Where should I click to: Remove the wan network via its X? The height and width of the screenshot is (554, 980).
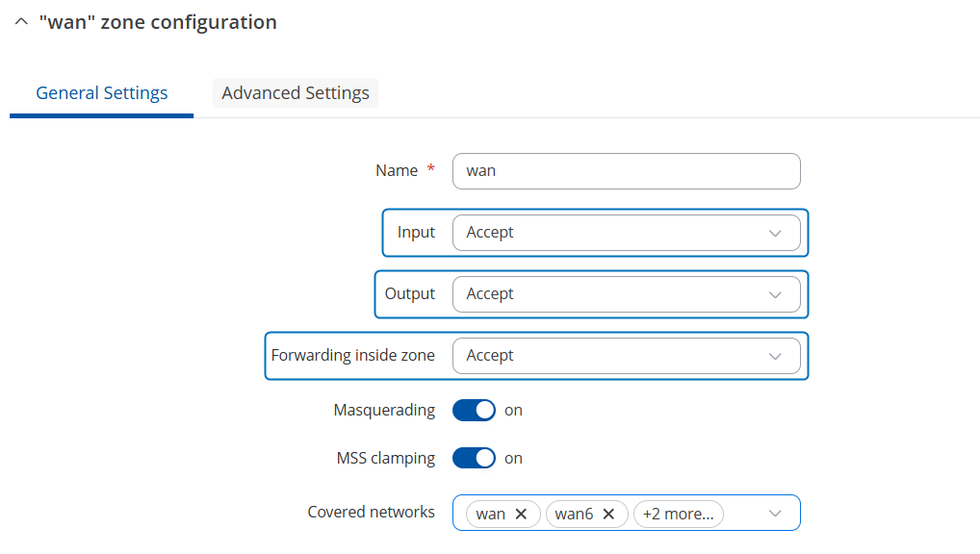coord(521,515)
